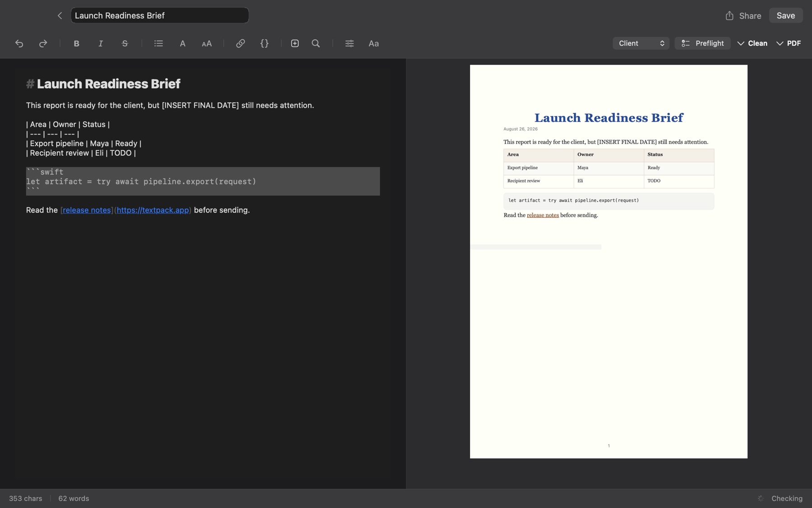812x508 pixels.
Task: Undo the last edit
Action: [19, 43]
